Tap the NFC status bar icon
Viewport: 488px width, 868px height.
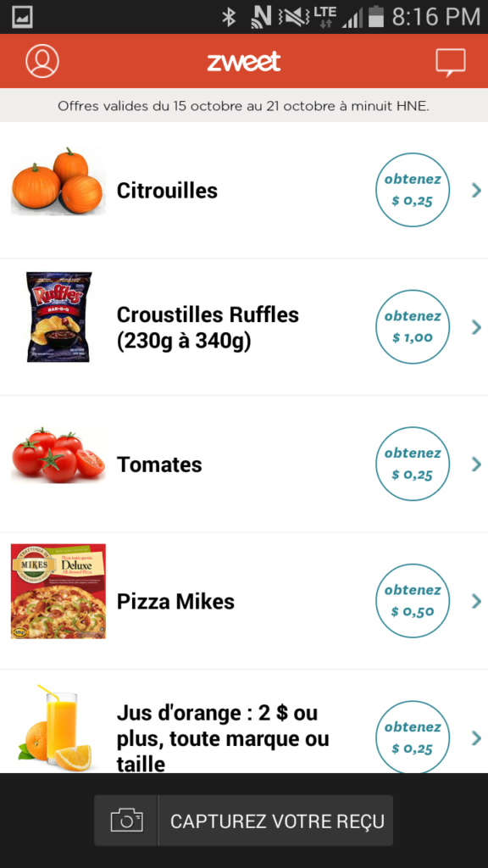(x=261, y=17)
